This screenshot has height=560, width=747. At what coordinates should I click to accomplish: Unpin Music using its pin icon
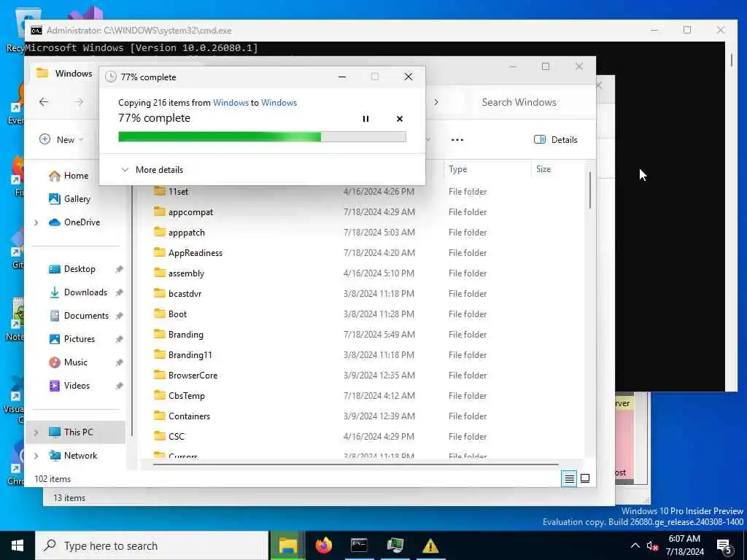point(119,362)
